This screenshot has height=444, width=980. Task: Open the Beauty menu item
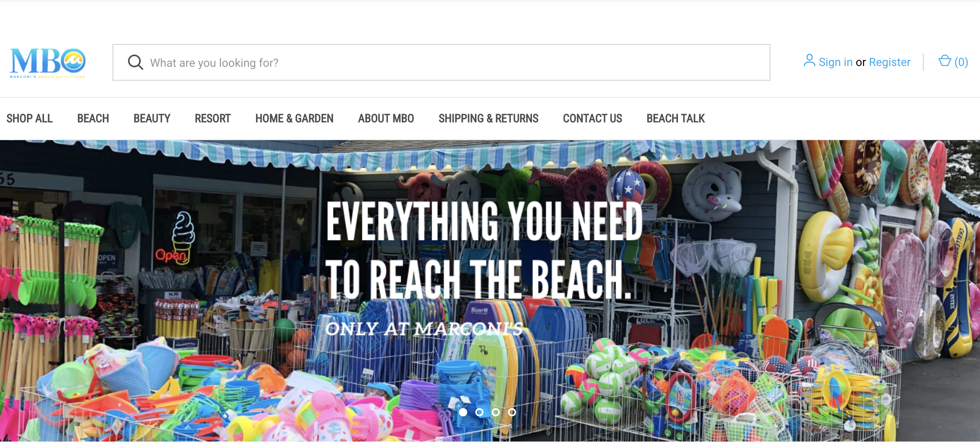pyautogui.click(x=152, y=119)
